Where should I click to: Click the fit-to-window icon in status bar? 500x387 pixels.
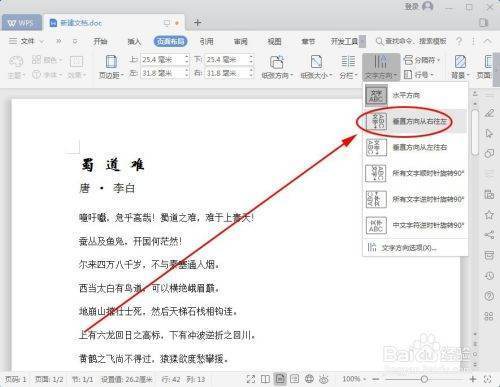488,379
